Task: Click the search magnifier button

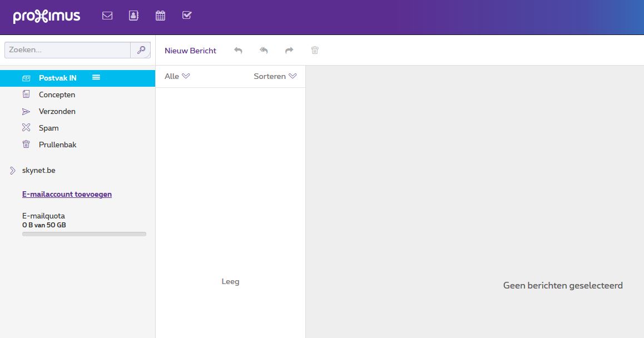Action: pos(141,50)
